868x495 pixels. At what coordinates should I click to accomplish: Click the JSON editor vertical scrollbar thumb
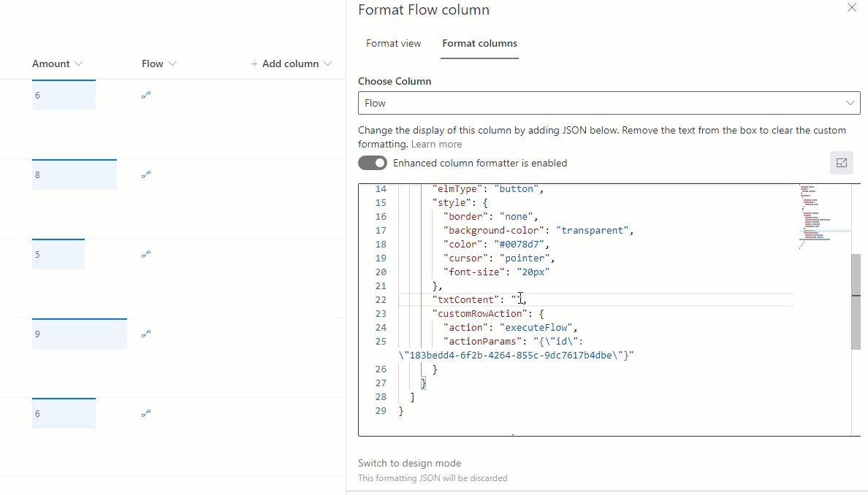coord(856,302)
